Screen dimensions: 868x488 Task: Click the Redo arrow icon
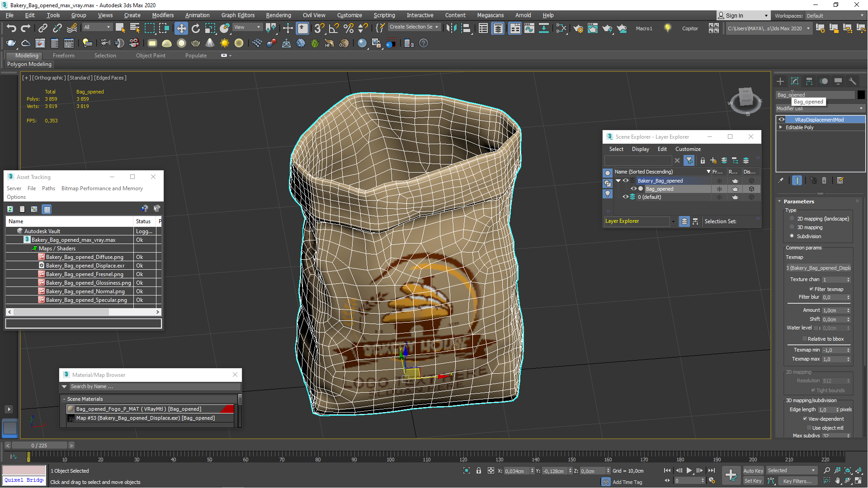click(26, 28)
